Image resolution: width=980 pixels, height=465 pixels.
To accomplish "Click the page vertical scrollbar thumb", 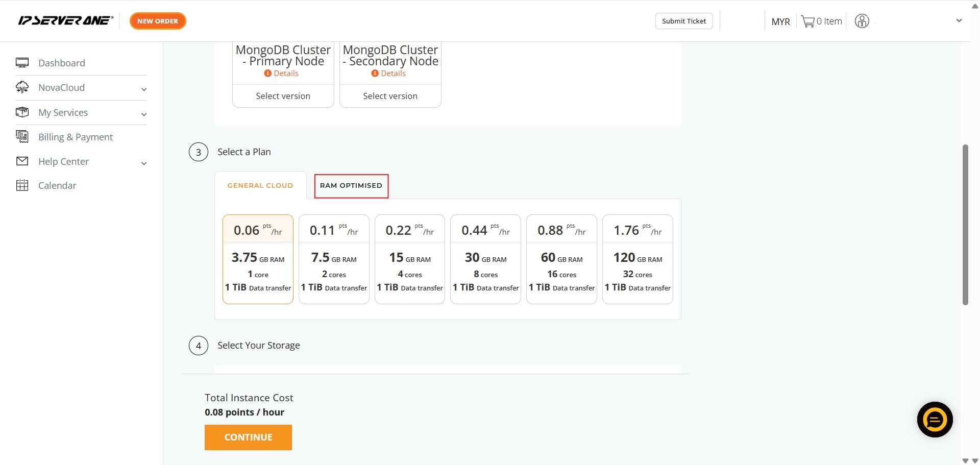I will [x=965, y=225].
